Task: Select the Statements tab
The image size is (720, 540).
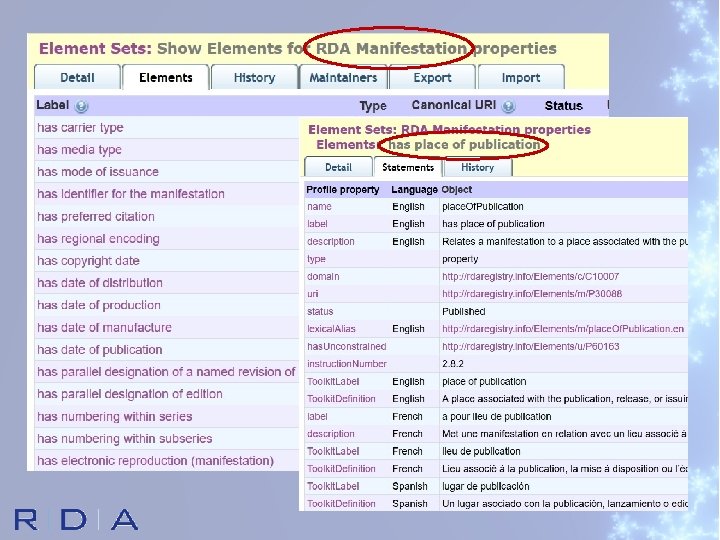Action: (408, 167)
